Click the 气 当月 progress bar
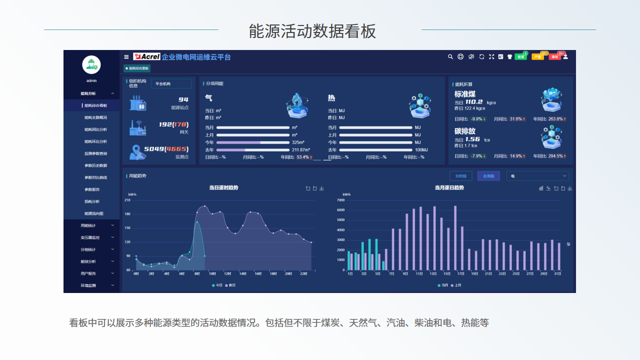 253,128
